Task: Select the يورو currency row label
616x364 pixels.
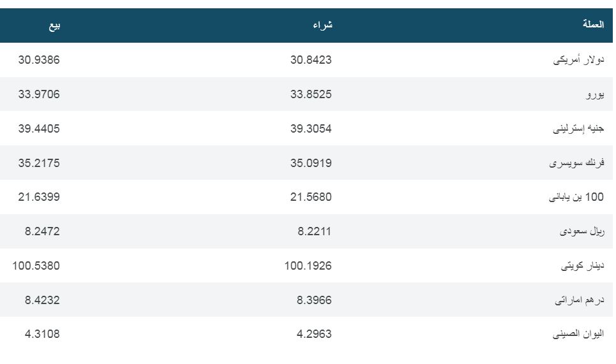Action: point(595,94)
